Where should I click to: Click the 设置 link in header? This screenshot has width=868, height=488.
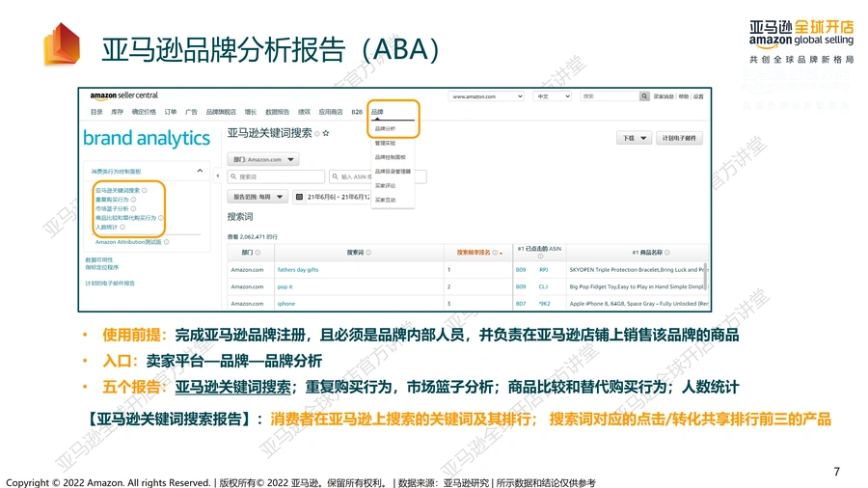(698, 96)
